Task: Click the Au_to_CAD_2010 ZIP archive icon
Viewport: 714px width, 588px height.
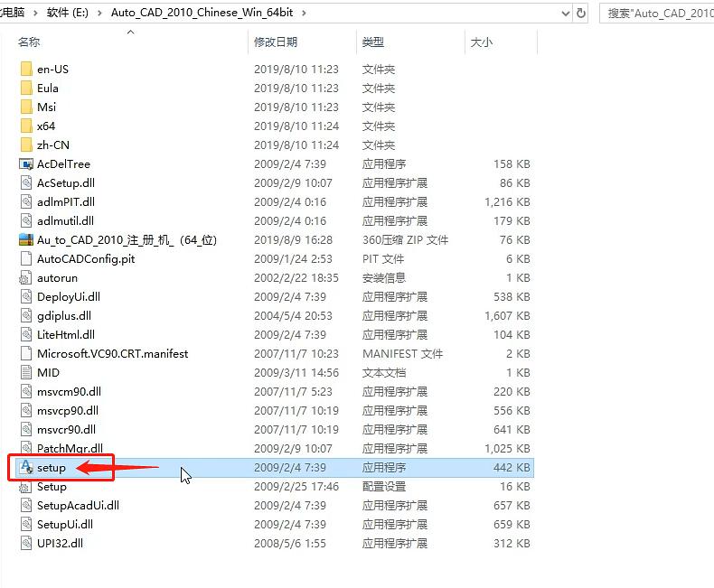Action: click(26, 240)
